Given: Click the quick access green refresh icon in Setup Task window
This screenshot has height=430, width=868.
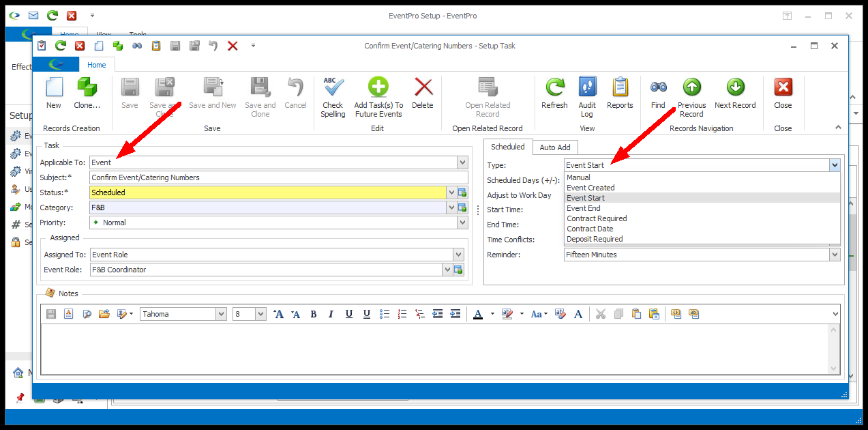Looking at the screenshot, I should point(61,46).
